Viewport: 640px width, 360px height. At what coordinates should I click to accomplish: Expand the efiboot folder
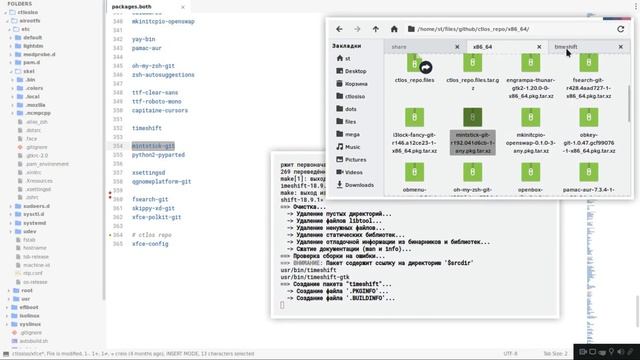[8, 307]
